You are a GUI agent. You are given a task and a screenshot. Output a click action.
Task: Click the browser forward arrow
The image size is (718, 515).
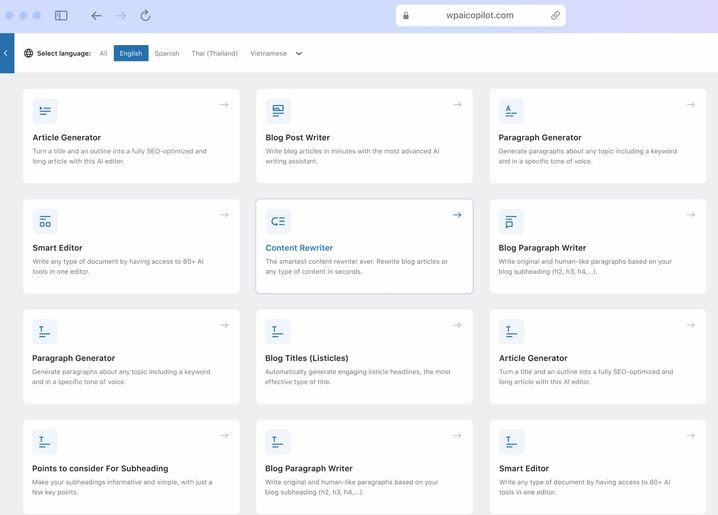(121, 16)
